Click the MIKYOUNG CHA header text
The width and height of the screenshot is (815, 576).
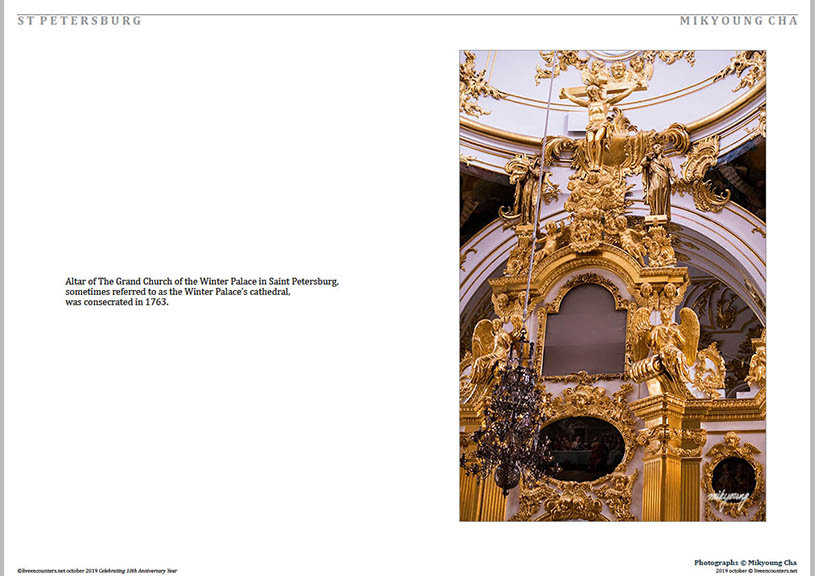click(738, 21)
